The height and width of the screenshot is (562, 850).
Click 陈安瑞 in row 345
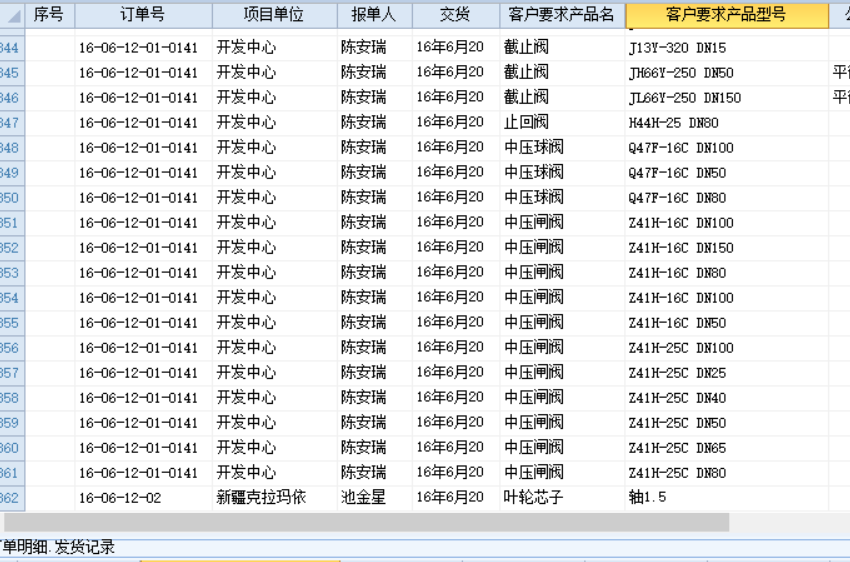pos(374,73)
